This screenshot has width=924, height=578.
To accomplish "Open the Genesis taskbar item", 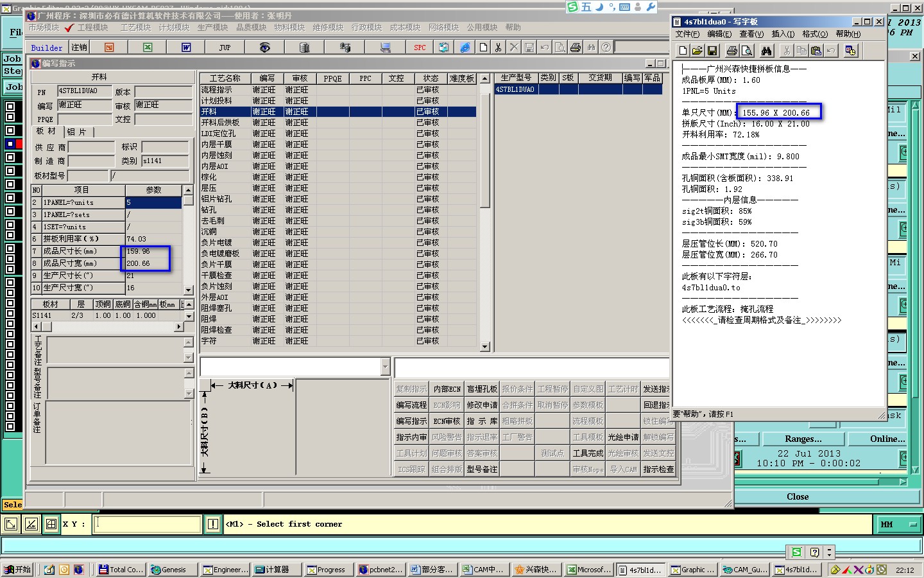I will (173, 570).
